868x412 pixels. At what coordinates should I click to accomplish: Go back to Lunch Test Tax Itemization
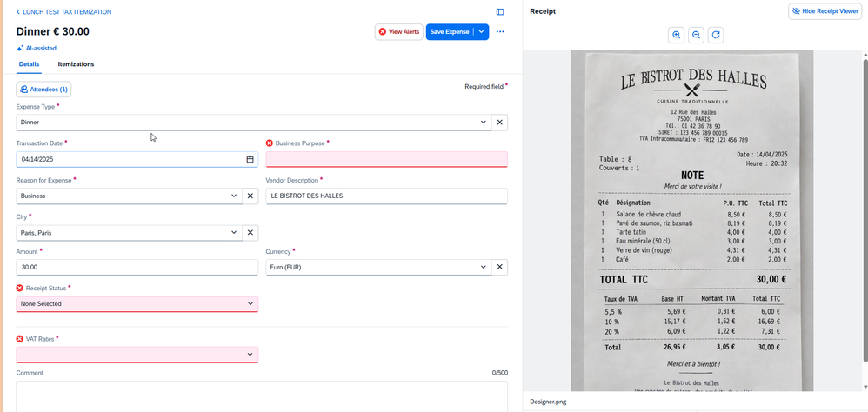click(63, 11)
